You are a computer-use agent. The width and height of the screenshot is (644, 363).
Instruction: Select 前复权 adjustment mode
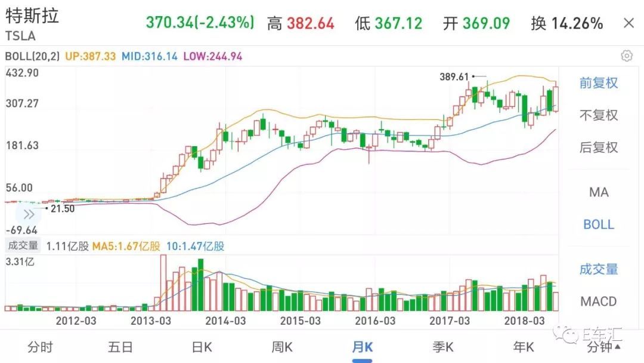599,83
